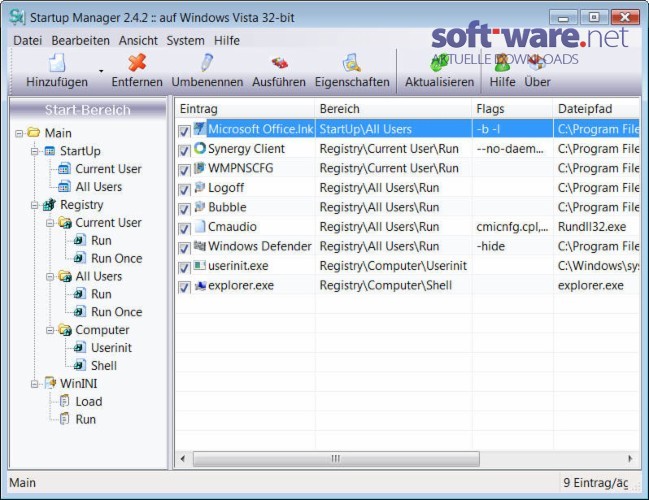Open the Datei menu
Viewport: 649px width, 500px height.
(x=28, y=41)
